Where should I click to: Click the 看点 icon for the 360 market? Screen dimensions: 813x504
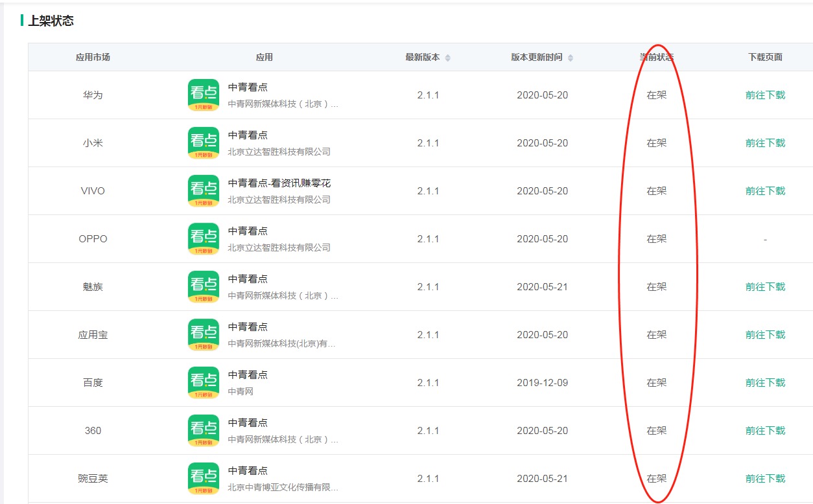click(204, 430)
